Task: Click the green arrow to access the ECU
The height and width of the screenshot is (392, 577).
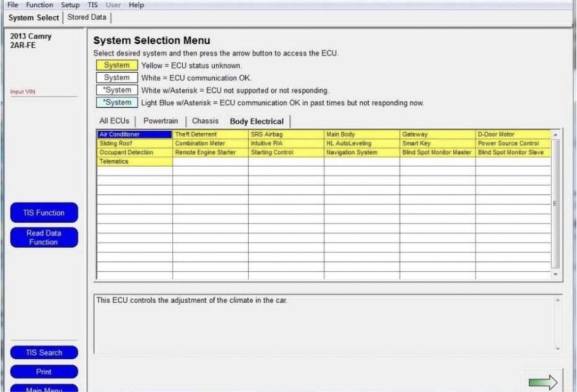Action: 543,382
